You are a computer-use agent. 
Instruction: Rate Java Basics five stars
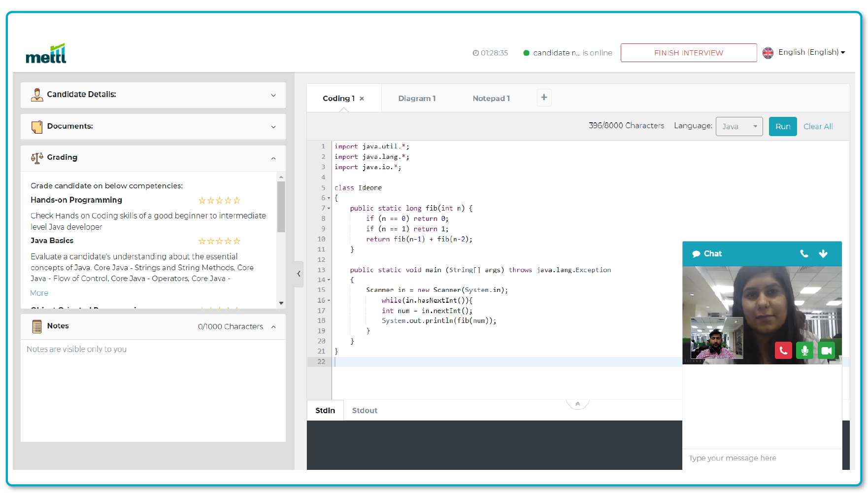(x=237, y=241)
